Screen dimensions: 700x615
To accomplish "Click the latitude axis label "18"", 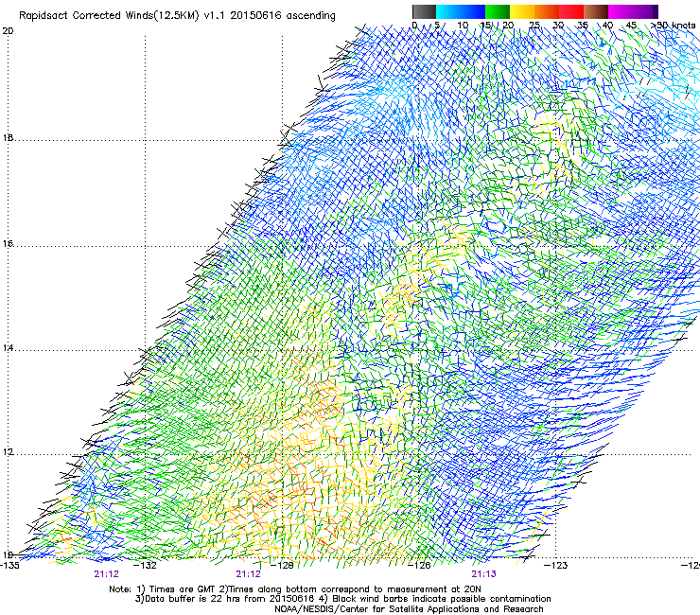I will pos(8,137).
